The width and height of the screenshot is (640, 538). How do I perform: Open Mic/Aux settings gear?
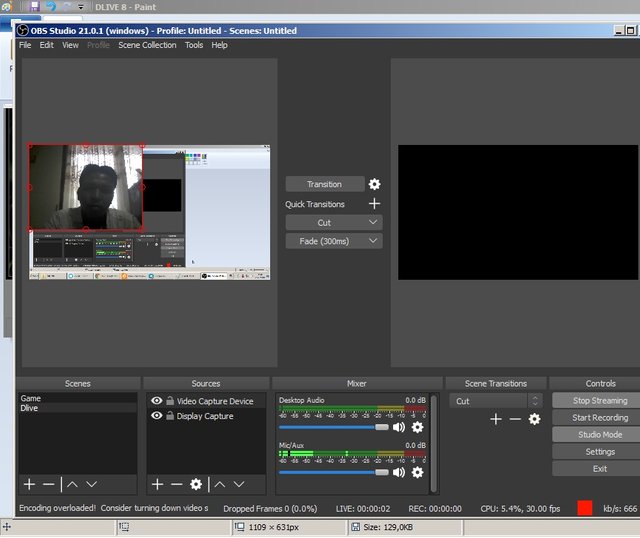pos(417,472)
